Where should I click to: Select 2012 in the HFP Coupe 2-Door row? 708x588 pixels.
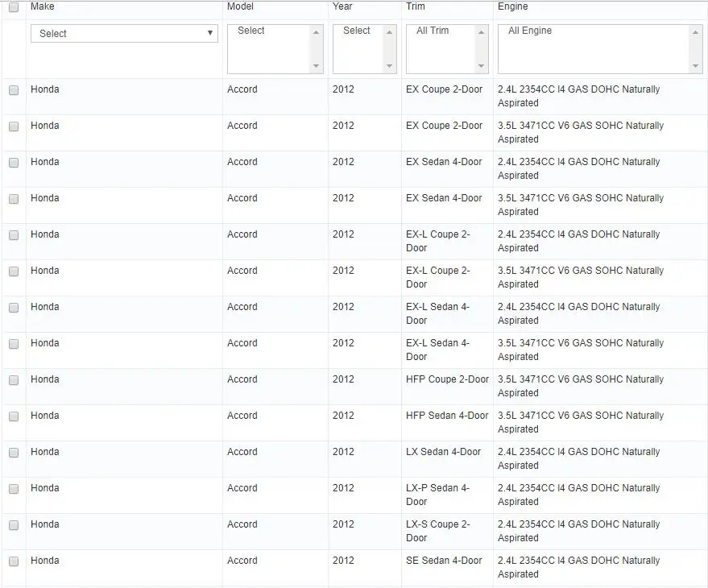point(343,379)
